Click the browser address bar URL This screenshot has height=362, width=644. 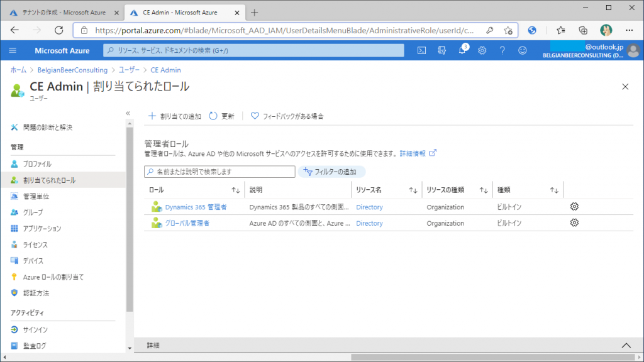coord(284,30)
